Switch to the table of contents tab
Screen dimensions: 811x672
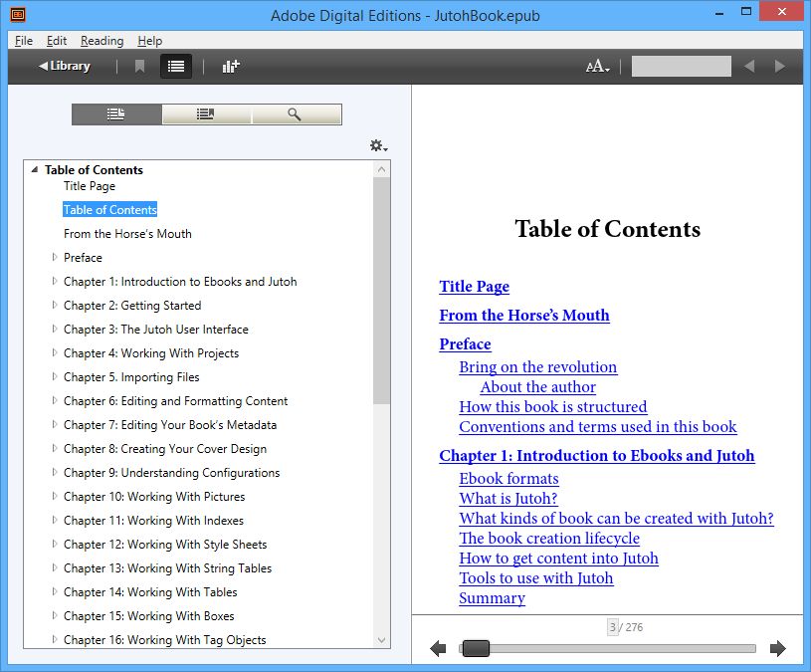tap(116, 114)
